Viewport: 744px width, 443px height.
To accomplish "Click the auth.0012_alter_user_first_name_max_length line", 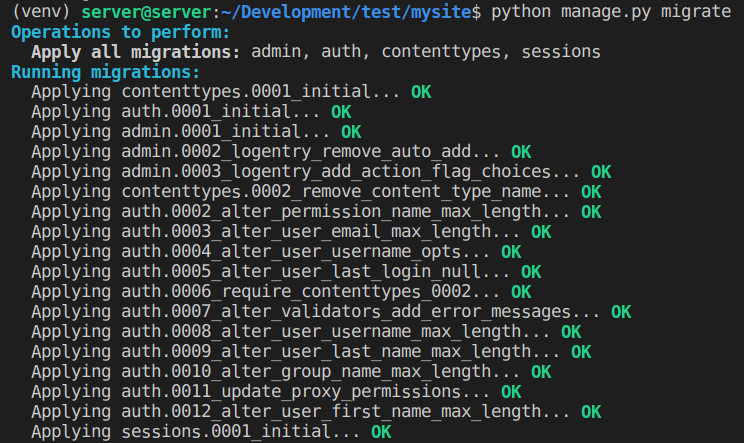I will pyautogui.click(x=316, y=411).
